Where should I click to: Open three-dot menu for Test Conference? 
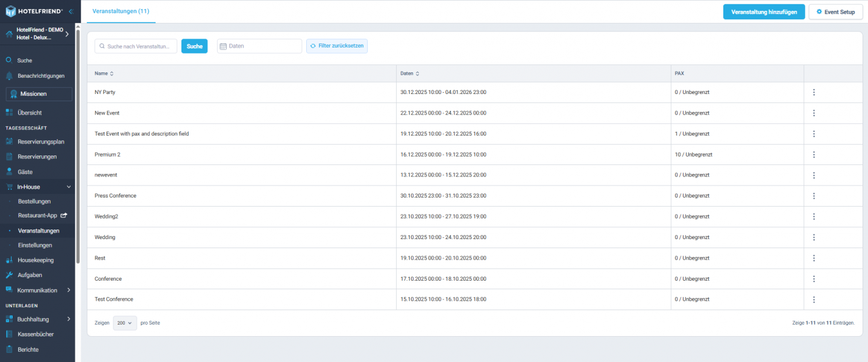[814, 299]
